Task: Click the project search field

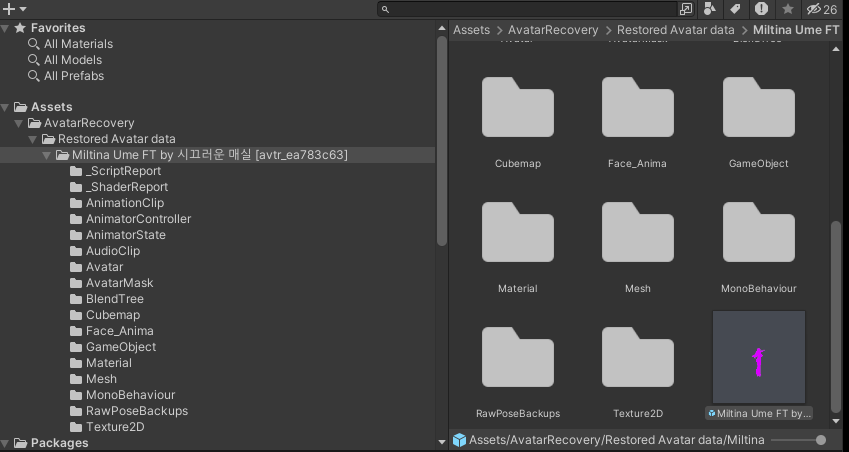Action: tap(528, 9)
